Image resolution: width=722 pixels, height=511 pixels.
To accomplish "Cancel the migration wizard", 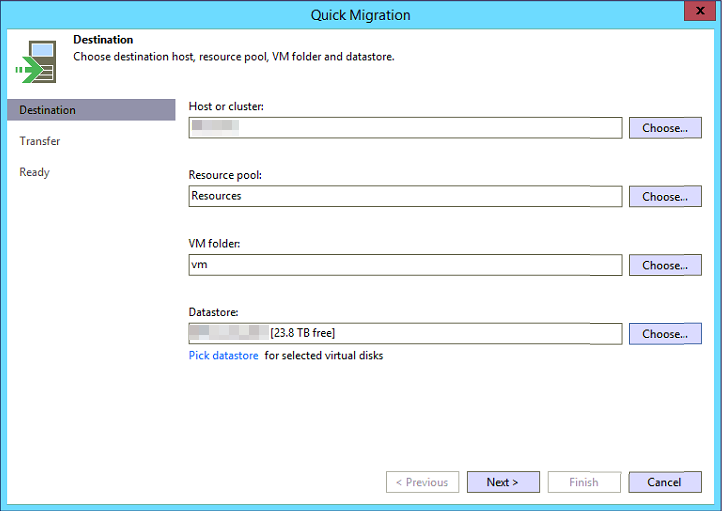I will coord(664,482).
